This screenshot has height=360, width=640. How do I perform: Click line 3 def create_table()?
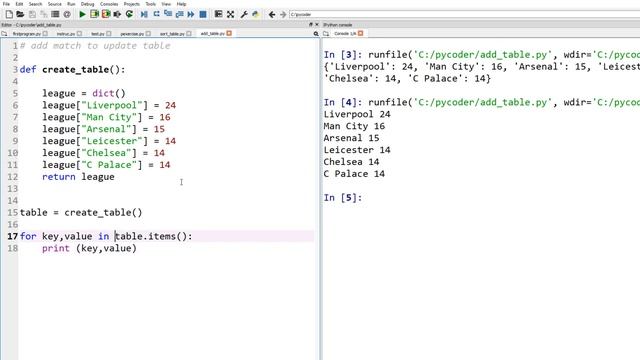72,70
